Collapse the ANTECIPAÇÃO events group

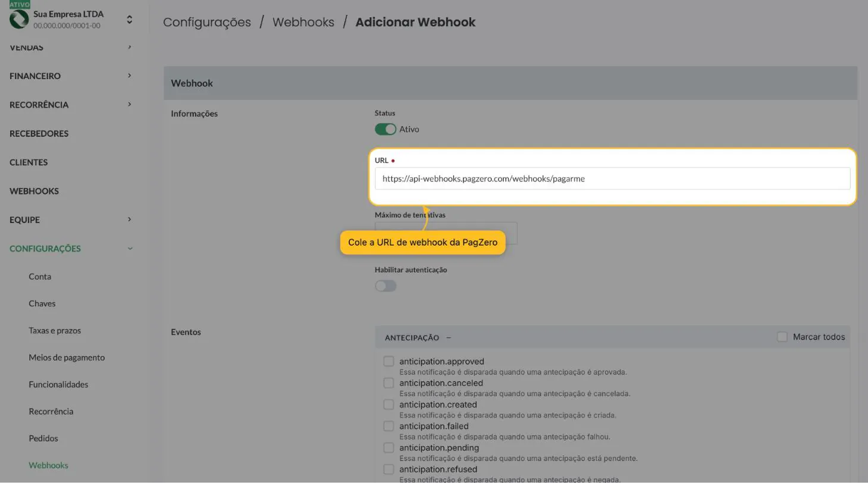[449, 338]
